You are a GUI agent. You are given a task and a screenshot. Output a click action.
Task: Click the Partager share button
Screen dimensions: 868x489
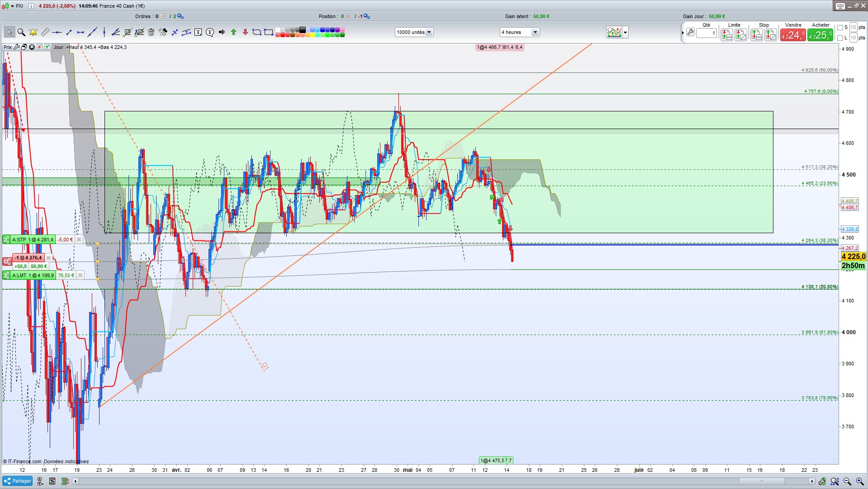pos(18,481)
